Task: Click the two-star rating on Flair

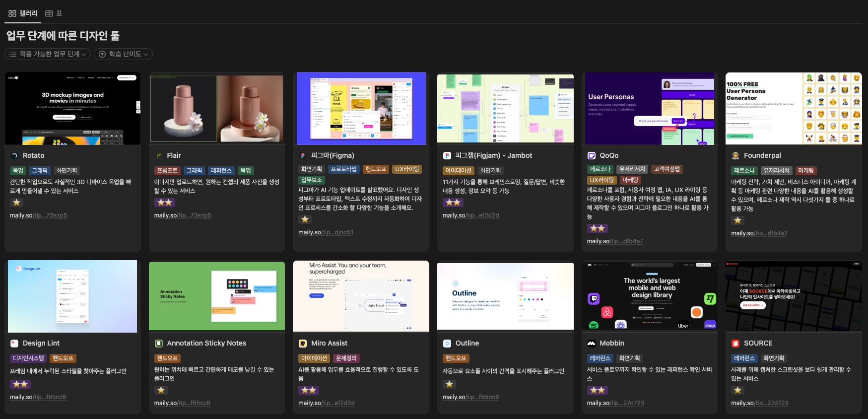Action: [x=165, y=203]
